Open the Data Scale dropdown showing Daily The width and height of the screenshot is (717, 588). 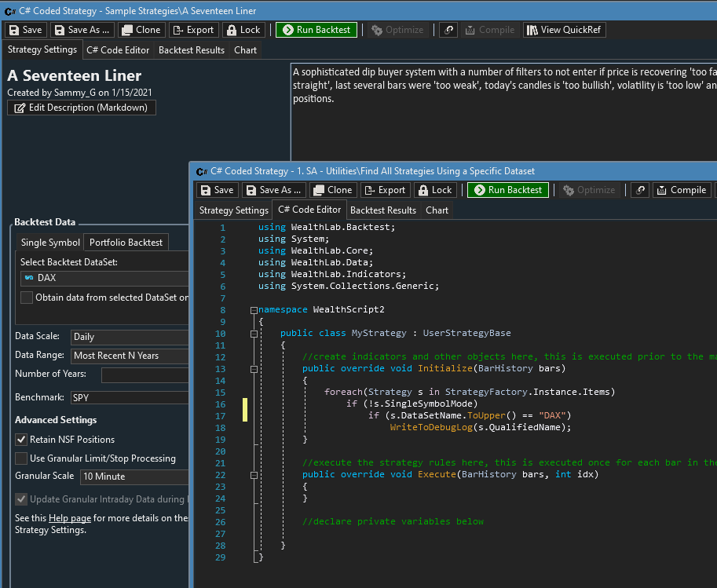tap(130, 337)
